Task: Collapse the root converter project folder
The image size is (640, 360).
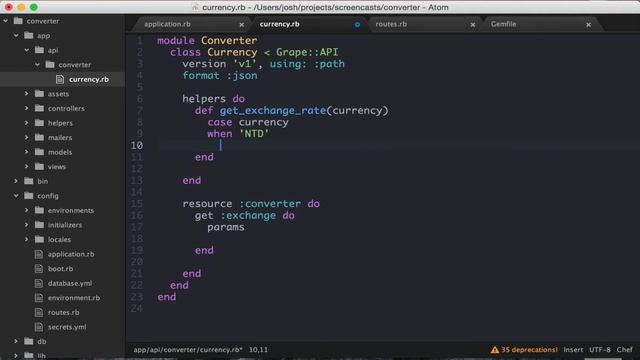Action: coord(6,21)
